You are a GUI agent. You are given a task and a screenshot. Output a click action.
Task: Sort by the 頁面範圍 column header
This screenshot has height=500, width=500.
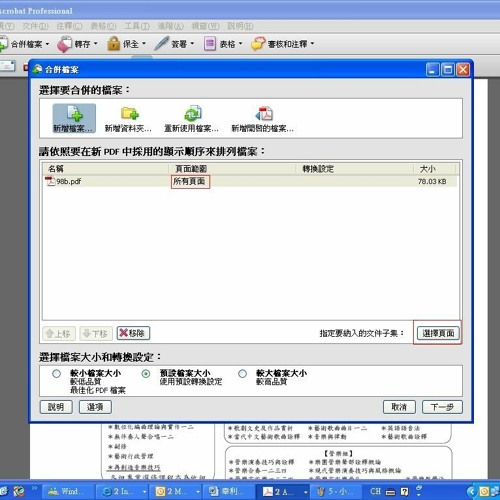[x=232, y=169]
